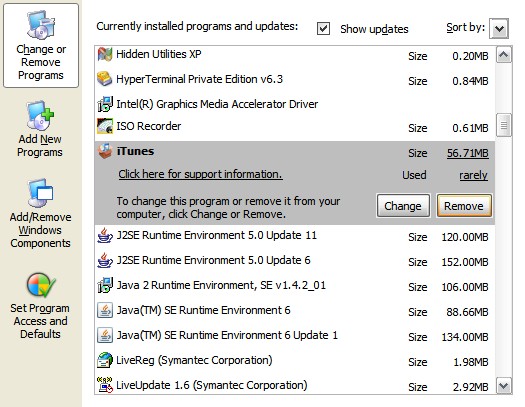The image size is (525, 407).
Task: Click the Change button for iTunes
Action: (403, 206)
